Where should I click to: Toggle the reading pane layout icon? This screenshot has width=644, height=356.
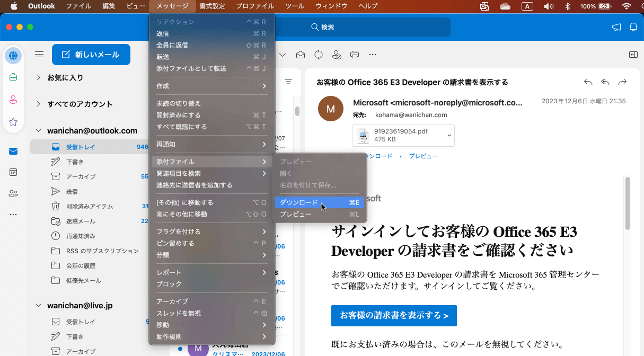coord(633,55)
